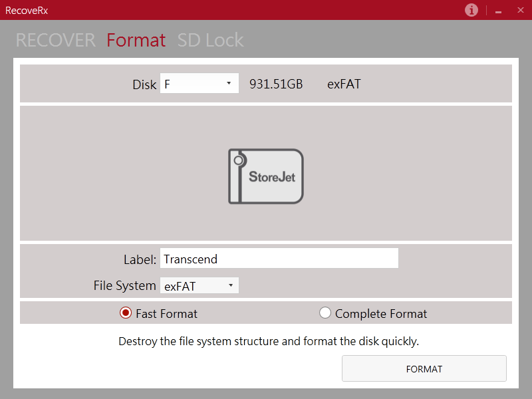Click the Disk dropdown arrow next to F
The image size is (532, 399).
[x=229, y=83]
